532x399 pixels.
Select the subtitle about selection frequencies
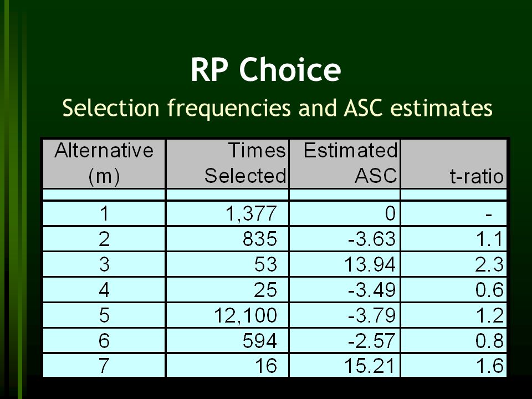click(x=277, y=109)
